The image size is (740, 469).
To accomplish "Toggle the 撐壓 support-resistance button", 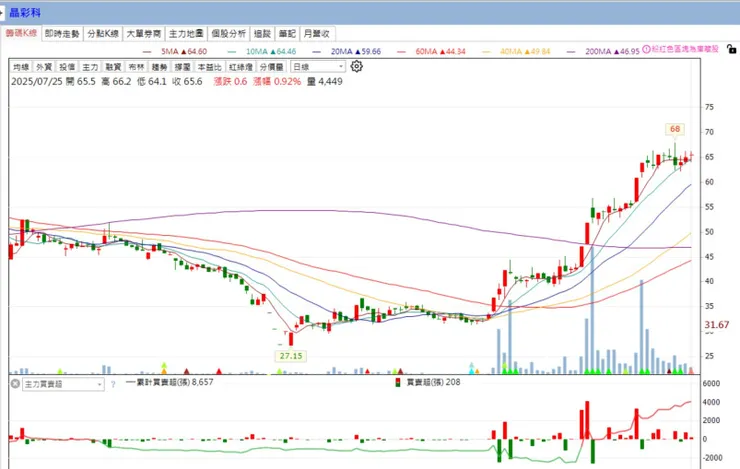I will pyautogui.click(x=183, y=67).
